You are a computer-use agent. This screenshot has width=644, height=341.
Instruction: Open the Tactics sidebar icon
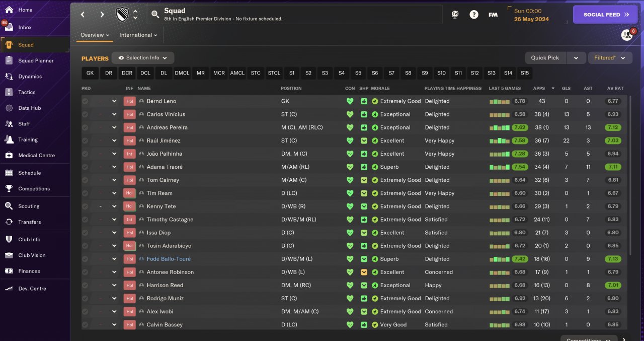pos(9,92)
